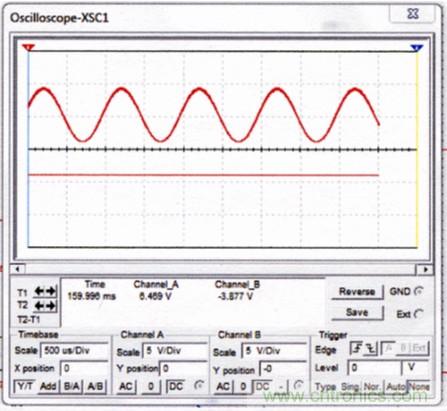Click the Reverse button

tap(357, 292)
